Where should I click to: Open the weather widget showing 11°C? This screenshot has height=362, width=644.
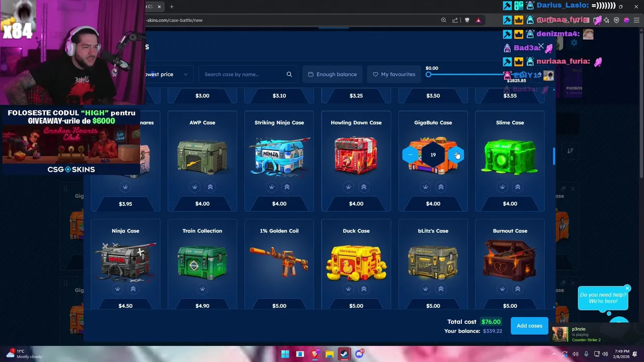[24, 354]
